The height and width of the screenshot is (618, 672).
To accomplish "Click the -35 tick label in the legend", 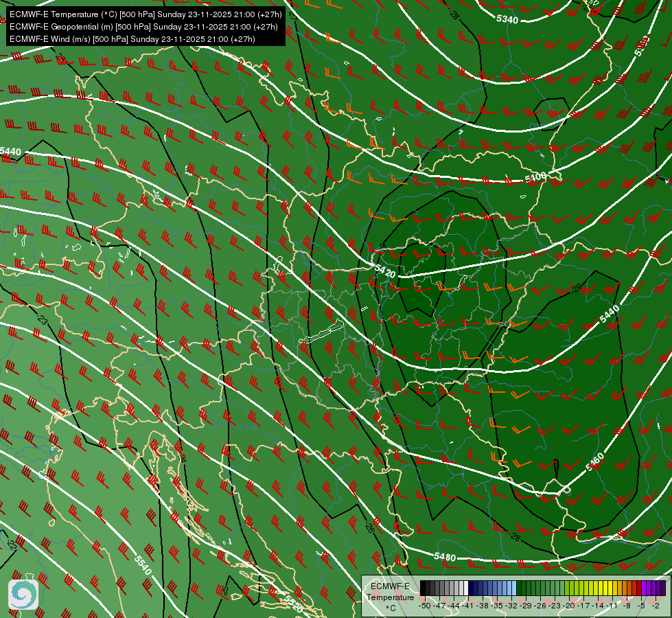I will 497,606.
